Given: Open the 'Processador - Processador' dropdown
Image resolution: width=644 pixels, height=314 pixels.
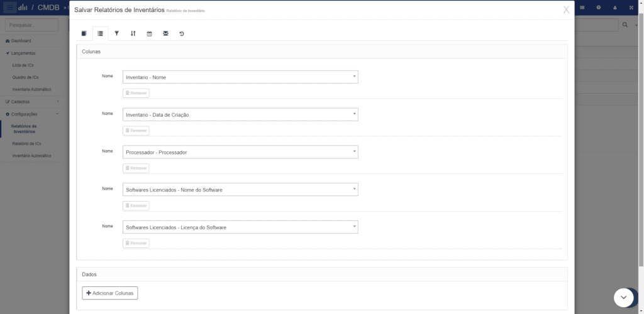Looking at the screenshot, I should coord(240,152).
